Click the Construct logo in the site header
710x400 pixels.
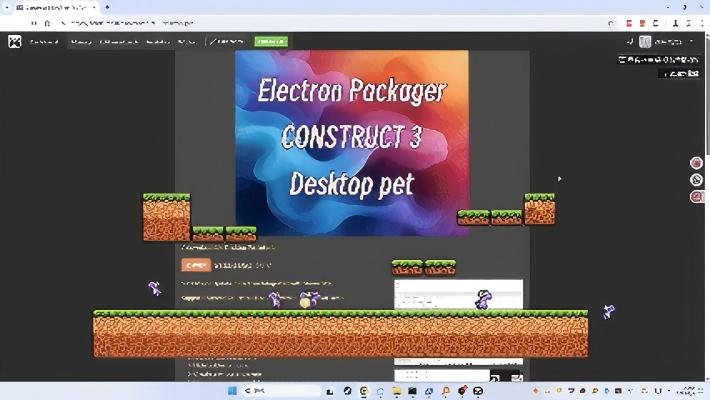point(14,41)
